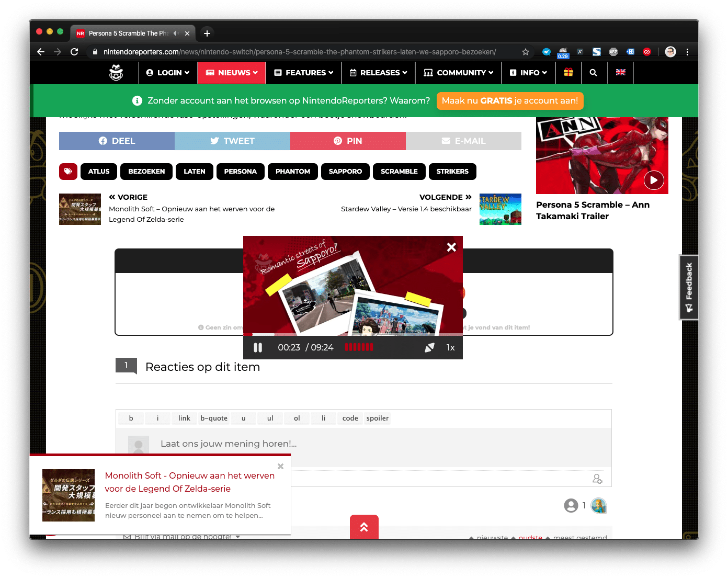
Task: Insert code formatting tag
Action: click(x=350, y=418)
